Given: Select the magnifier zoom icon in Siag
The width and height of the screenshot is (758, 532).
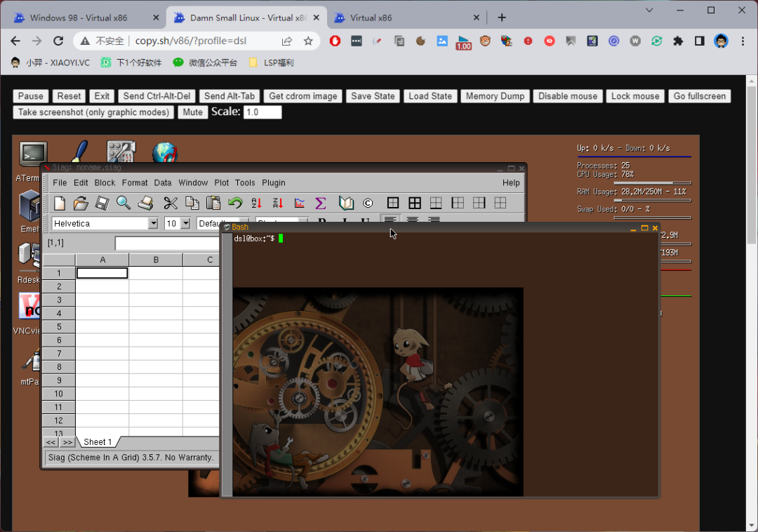Looking at the screenshot, I should (124, 203).
